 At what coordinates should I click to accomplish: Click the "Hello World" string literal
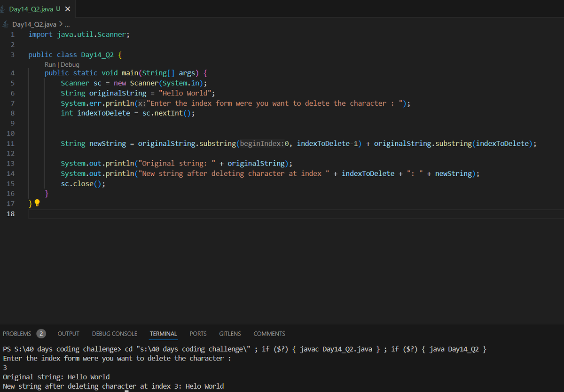pos(185,93)
